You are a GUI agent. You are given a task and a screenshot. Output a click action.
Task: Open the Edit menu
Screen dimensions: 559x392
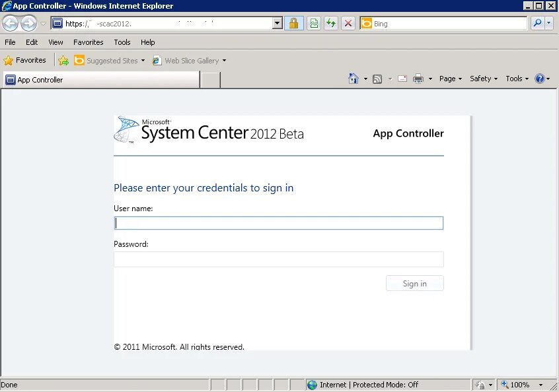(x=31, y=42)
